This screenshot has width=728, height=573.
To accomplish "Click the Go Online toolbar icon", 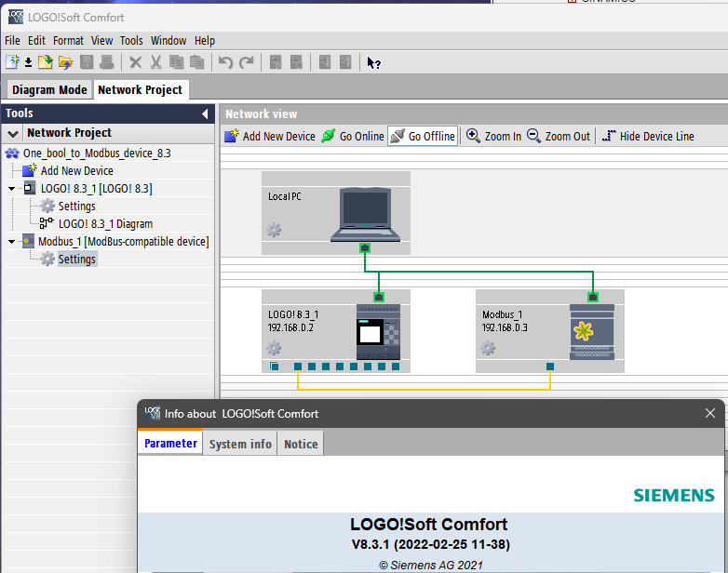I will click(329, 136).
